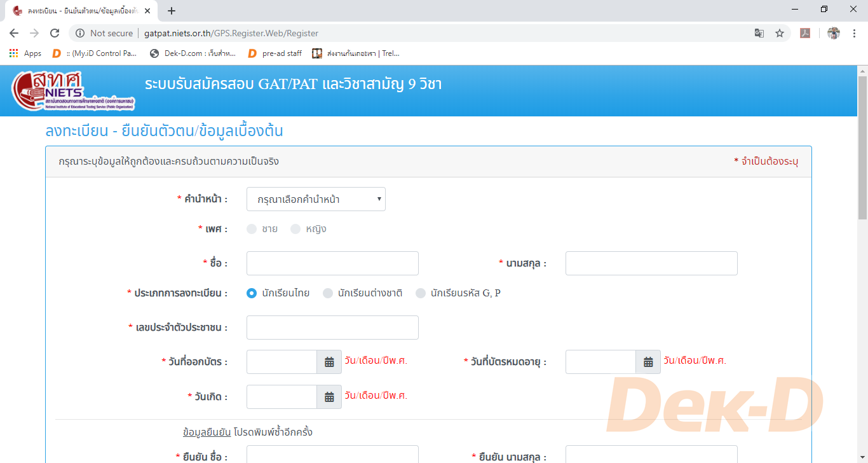Open the Apps bookmarks shortcut
Screen dimensions: 868x463
point(25,53)
